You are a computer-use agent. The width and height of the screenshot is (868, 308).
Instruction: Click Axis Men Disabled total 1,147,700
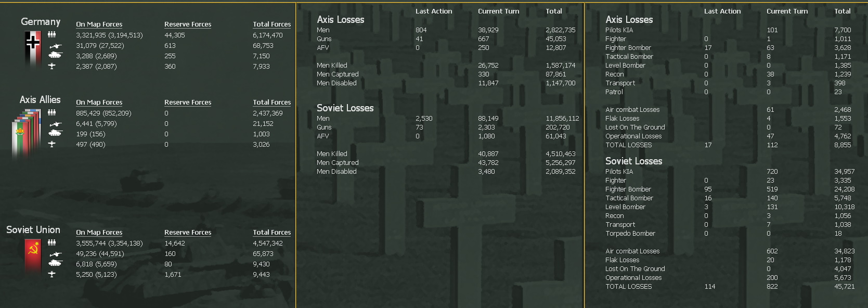click(561, 83)
